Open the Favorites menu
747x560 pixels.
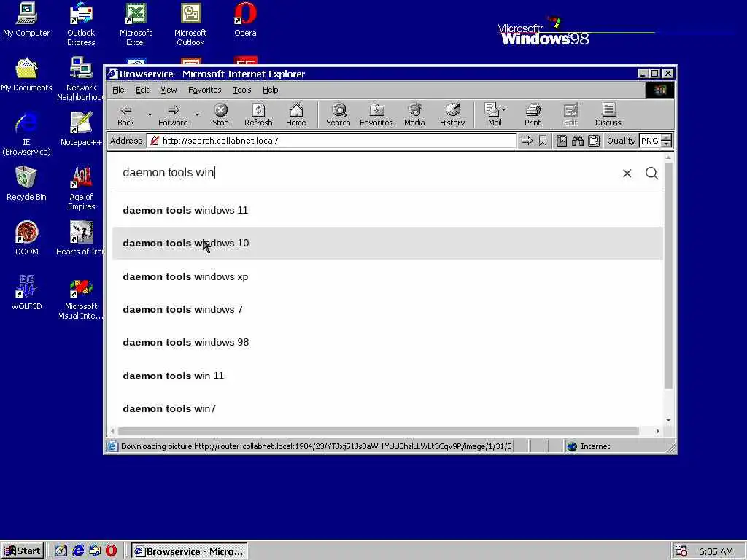pos(204,90)
